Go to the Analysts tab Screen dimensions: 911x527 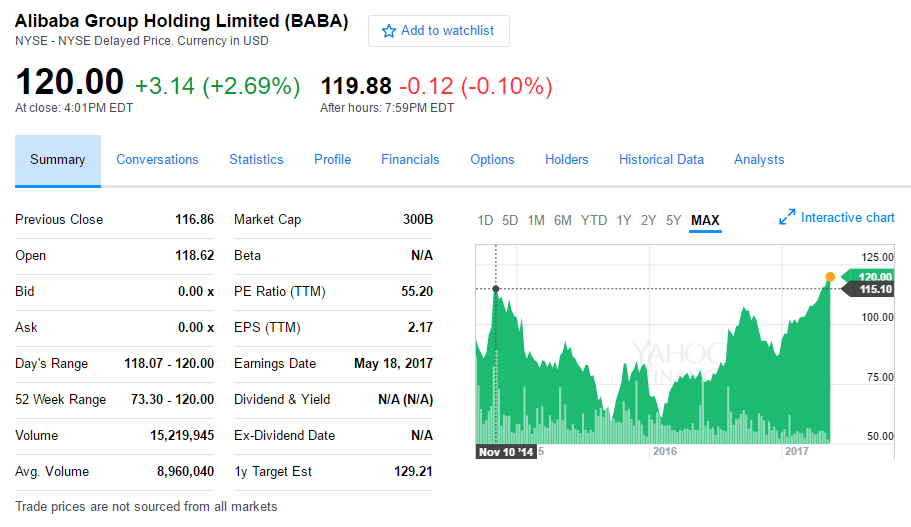pos(759,160)
